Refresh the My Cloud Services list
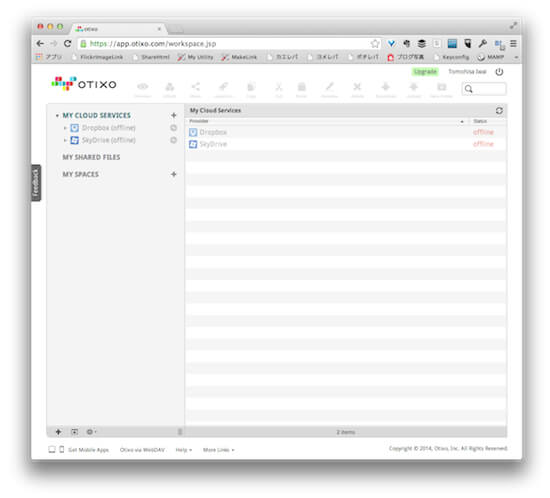This screenshot has height=498, width=550. [x=499, y=110]
